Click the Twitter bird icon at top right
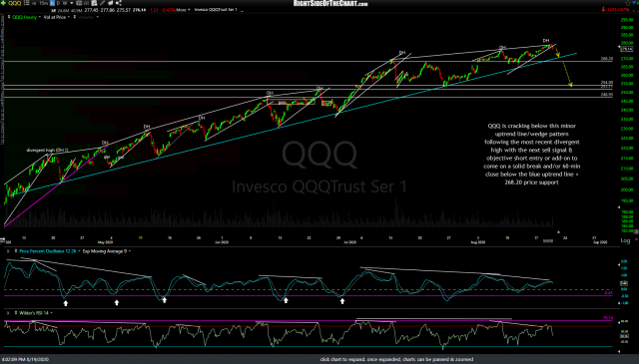 point(634,2)
